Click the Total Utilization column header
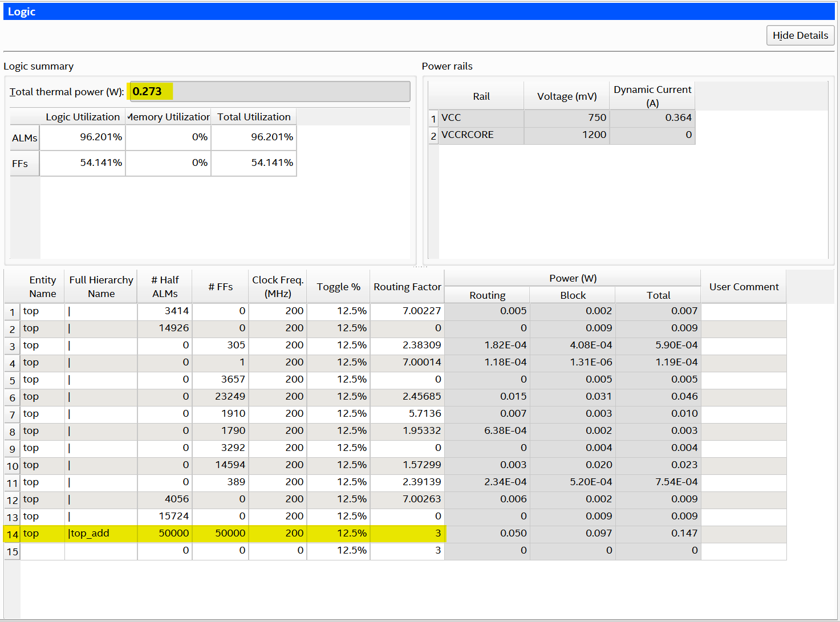 pos(254,117)
